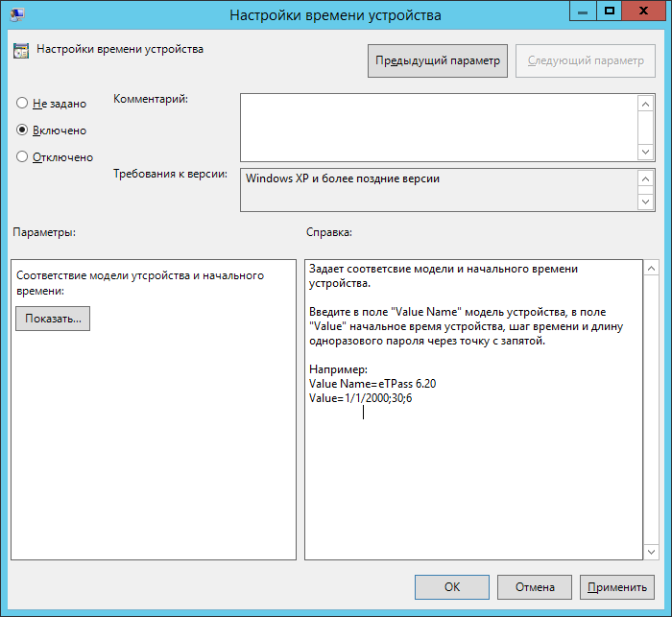Click inside the comment text field
The width and height of the screenshot is (672, 617).
click(x=438, y=127)
